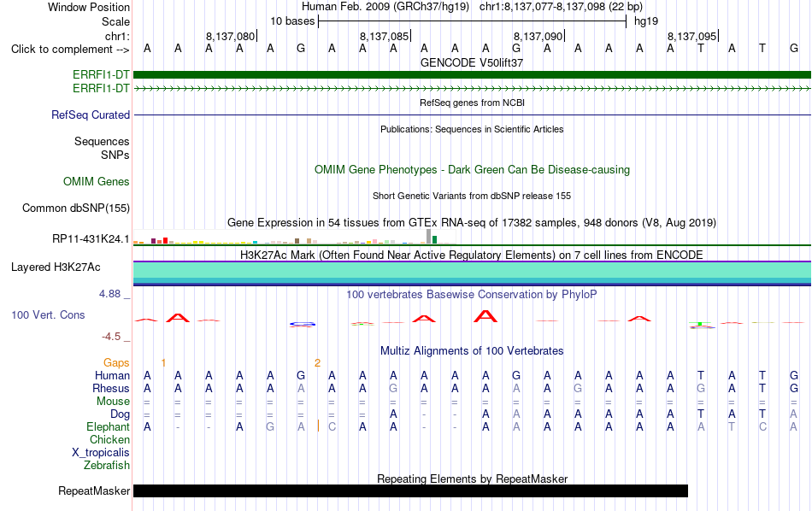Click the Elephant species label

[x=108, y=427]
